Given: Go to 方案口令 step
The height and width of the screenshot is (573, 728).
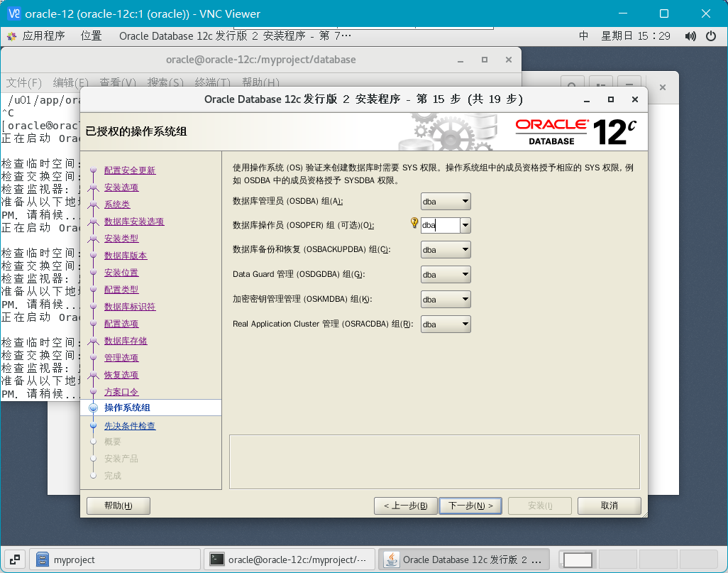Looking at the screenshot, I should [x=121, y=392].
